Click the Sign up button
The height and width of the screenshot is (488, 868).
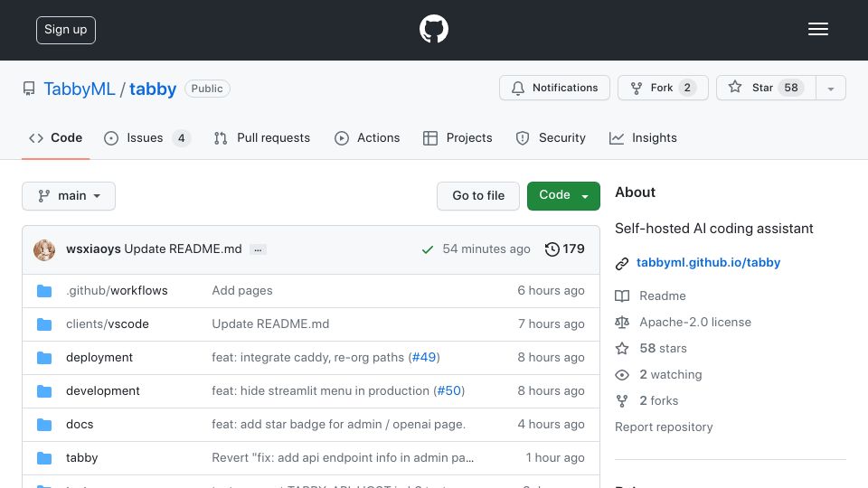click(66, 30)
